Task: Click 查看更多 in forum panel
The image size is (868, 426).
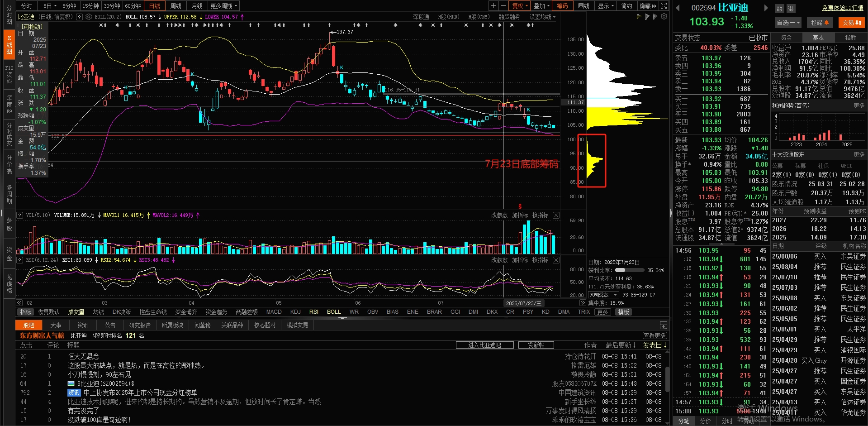Action: tap(655, 335)
